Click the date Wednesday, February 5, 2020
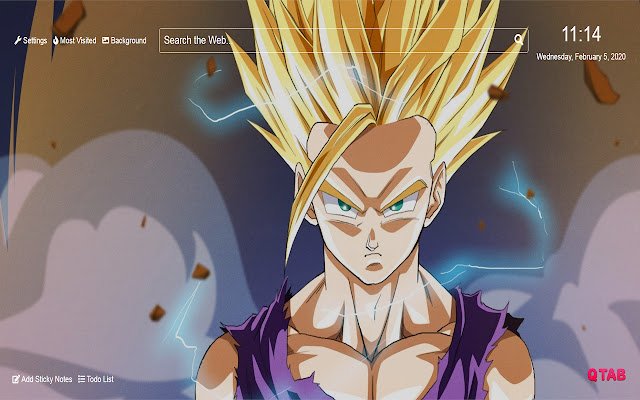Image resolution: width=640 pixels, height=400 pixels. 581,57
